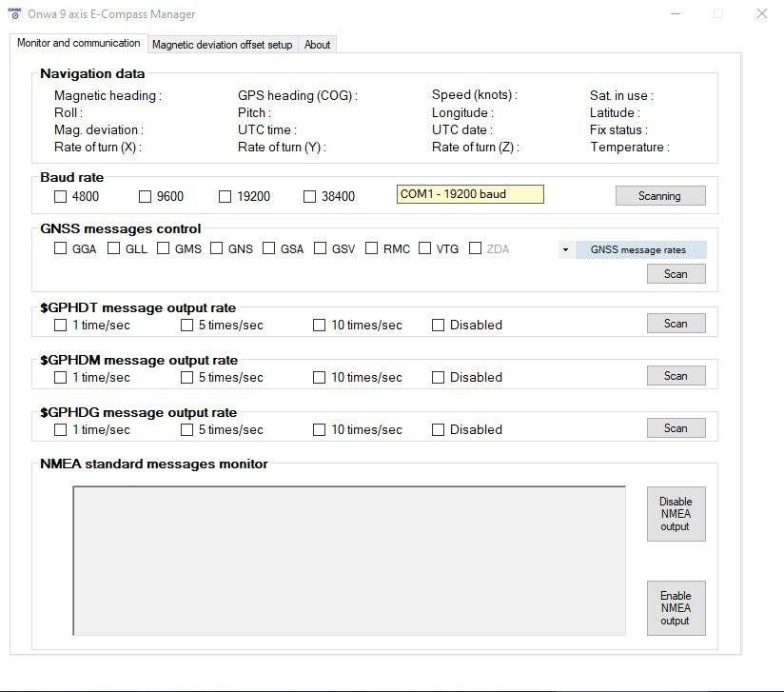This screenshot has width=784, height=692.
Task: Enable the GGA message checkbox
Action: 61,248
